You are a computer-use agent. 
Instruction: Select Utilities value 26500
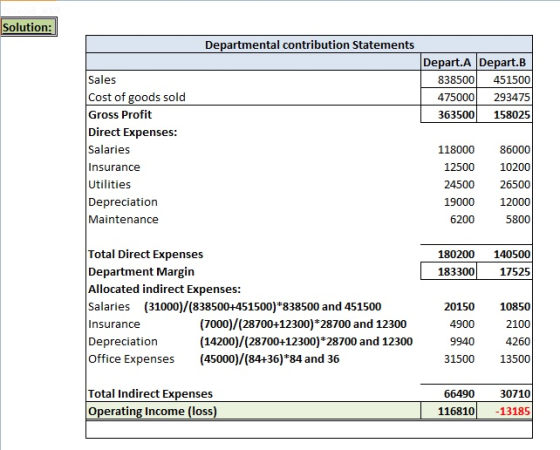click(515, 184)
